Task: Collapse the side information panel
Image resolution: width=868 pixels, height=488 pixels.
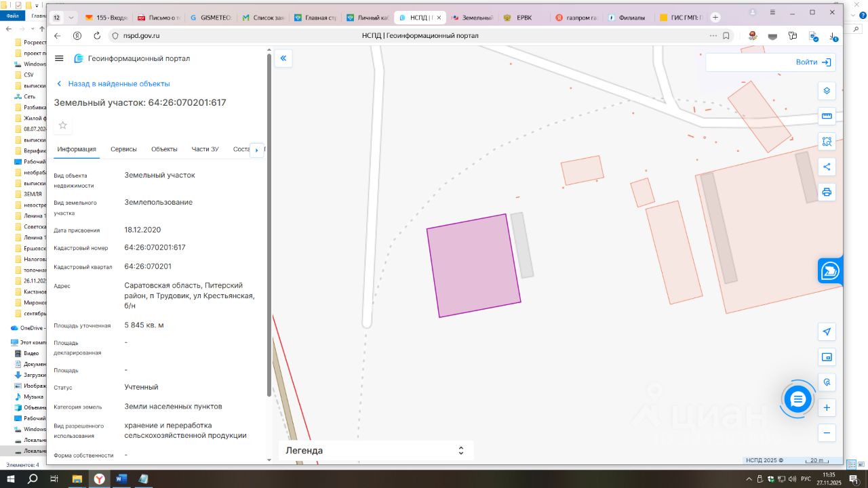Action: [x=283, y=58]
